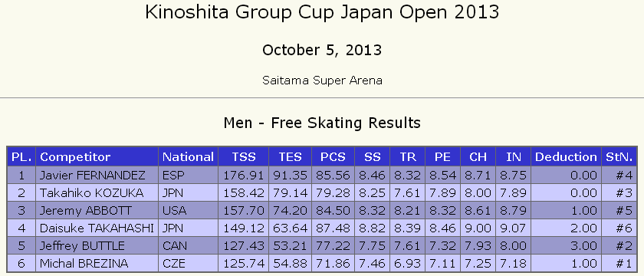
Task: Click Javier FERNANDEZ's name
Action: point(93,176)
